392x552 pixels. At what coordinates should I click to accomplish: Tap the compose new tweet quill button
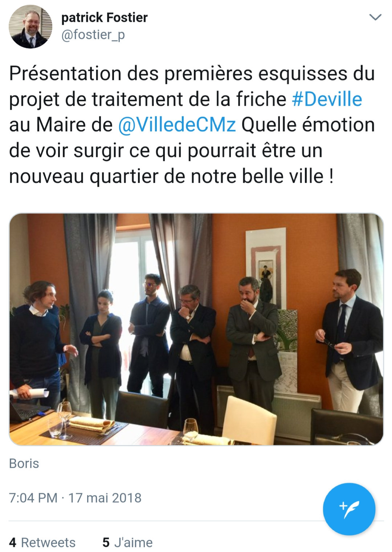click(x=349, y=509)
